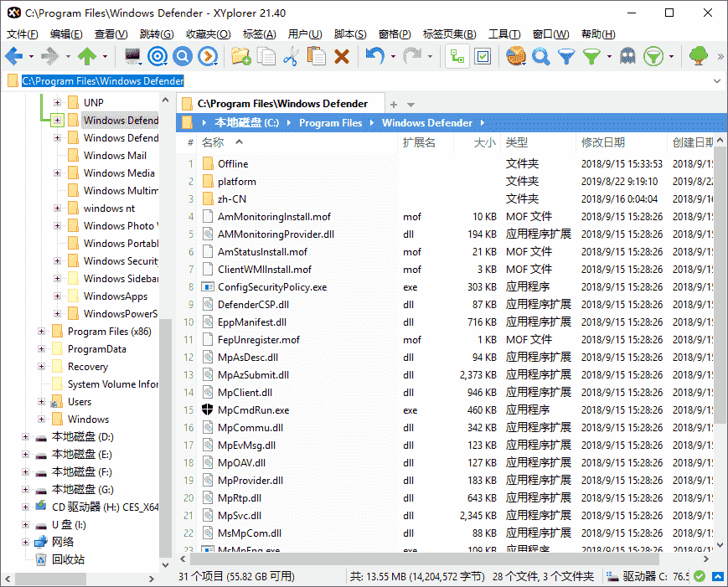Click the Program Files breadcrumb segment
The height and width of the screenshot is (587, 728).
(x=330, y=123)
